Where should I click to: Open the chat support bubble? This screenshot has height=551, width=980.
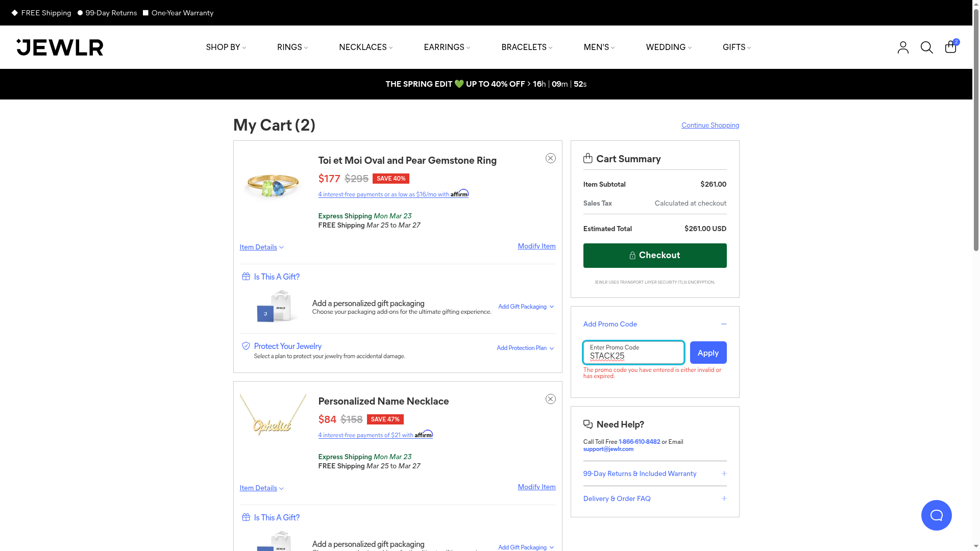(936, 515)
